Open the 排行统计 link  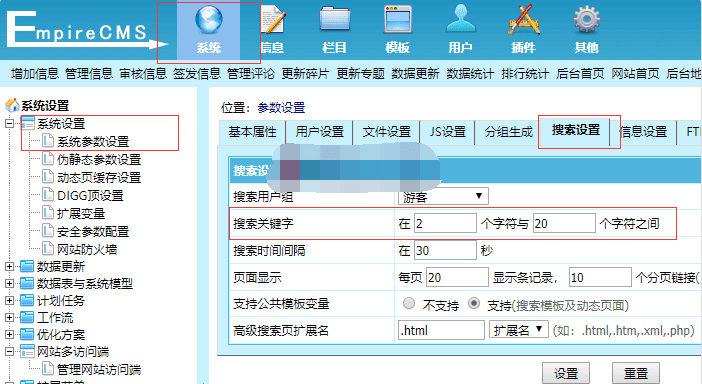point(525,74)
